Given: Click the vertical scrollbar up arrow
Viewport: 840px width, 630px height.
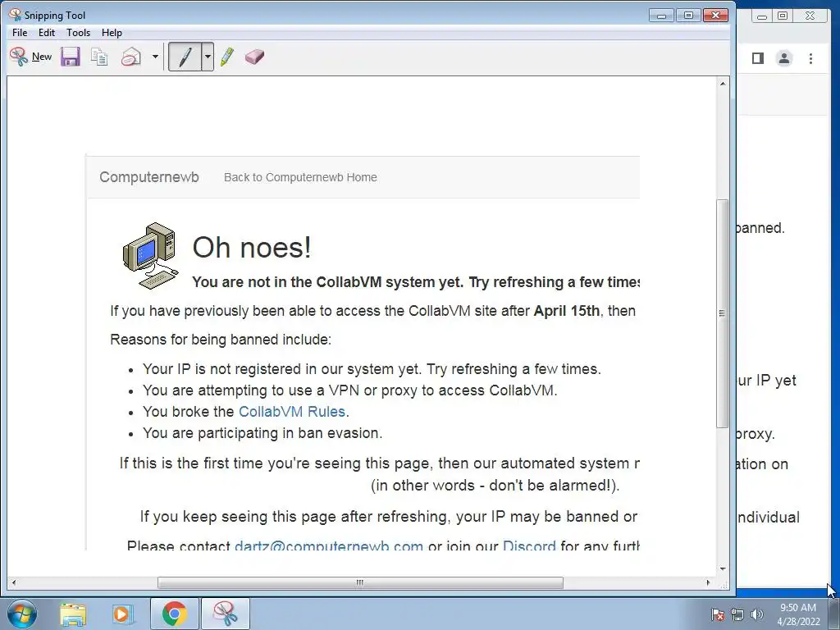Looking at the screenshot, I should [x=723, y=84].
